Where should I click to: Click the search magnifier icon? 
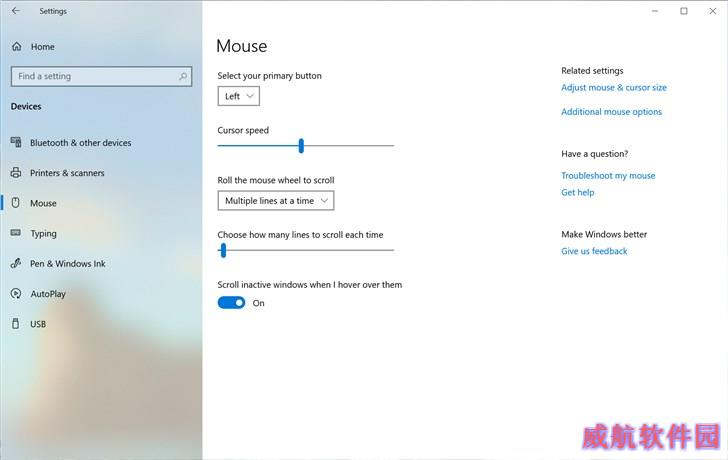click(x=183, y=76)
